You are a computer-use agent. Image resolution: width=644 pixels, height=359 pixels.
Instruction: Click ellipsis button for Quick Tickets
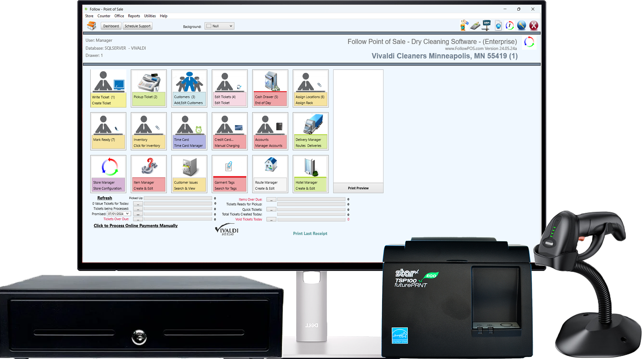coord(271,210)
